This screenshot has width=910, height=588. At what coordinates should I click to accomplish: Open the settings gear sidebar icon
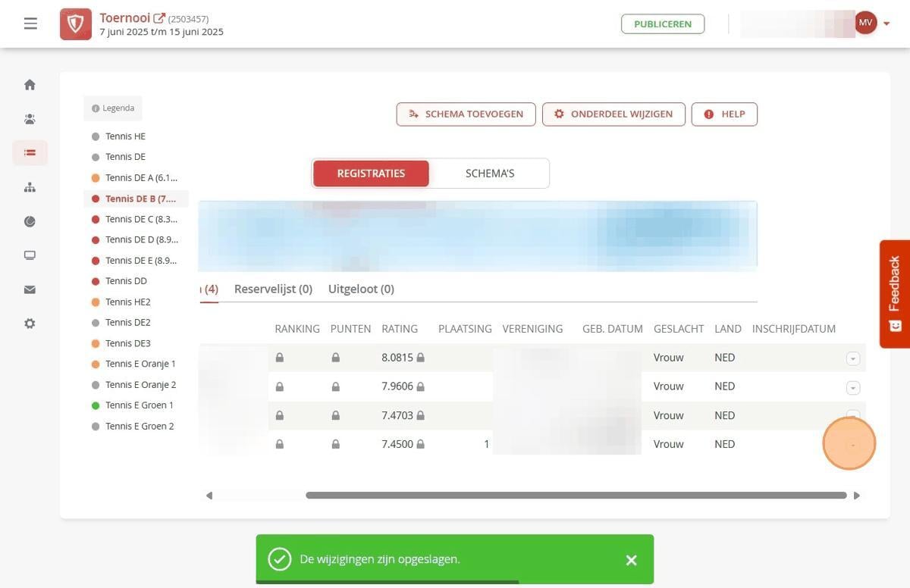pyautogui.click(x=30, y=324)
